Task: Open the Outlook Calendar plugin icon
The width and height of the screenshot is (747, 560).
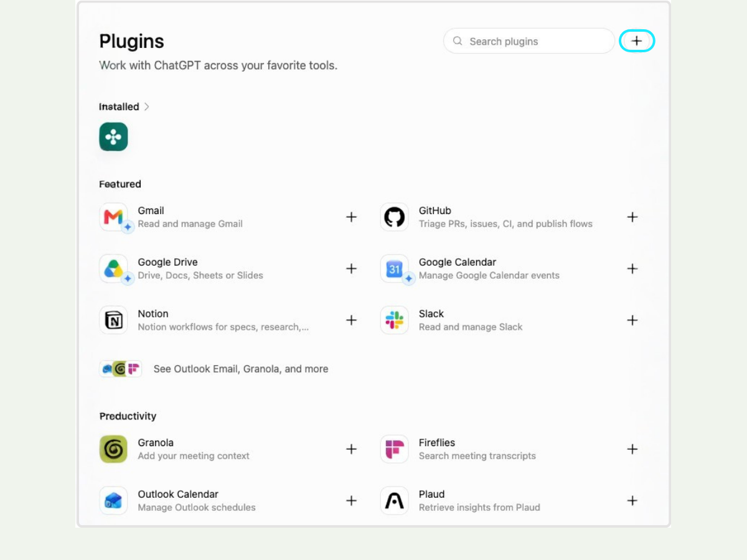Action: click(113, 501)
